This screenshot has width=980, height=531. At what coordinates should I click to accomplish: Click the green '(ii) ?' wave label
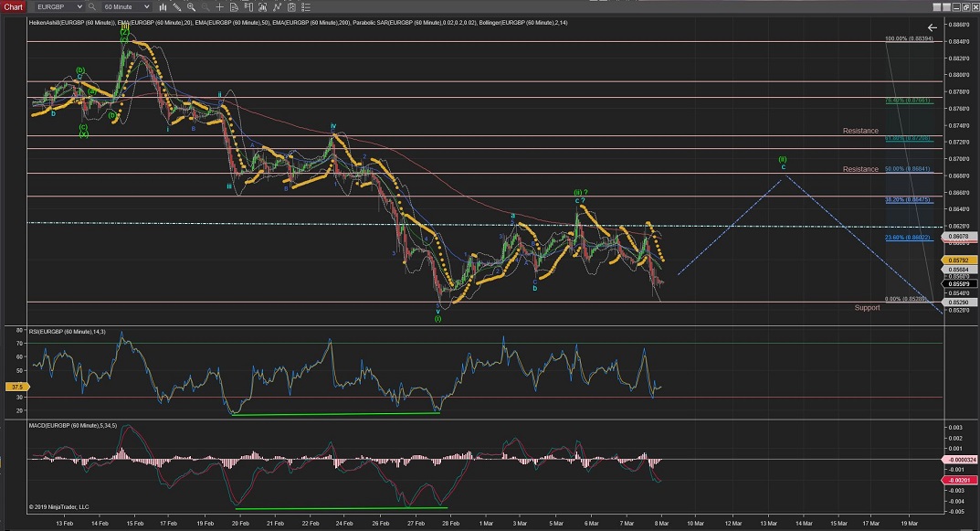[581, 193]
